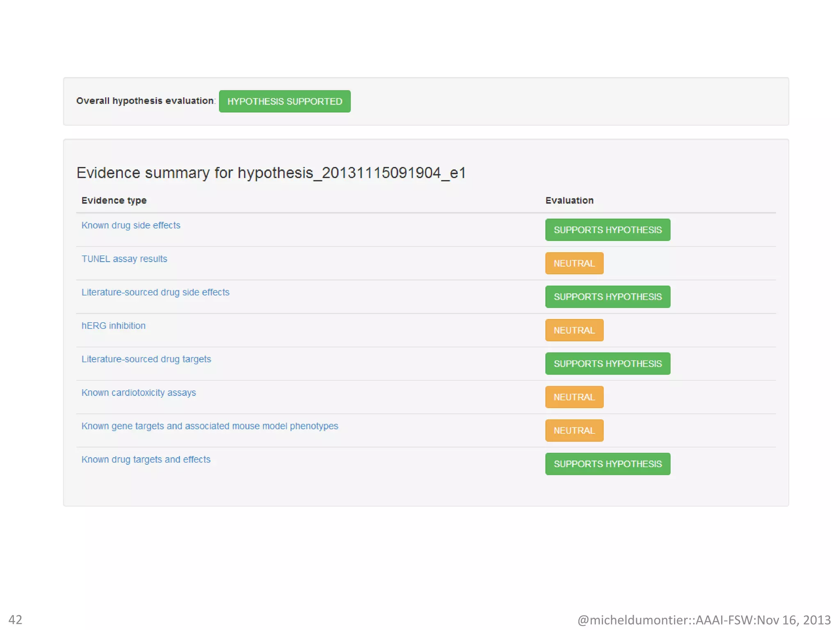Open Known gene targets mouse model phenotypes link
This screenshot has width=840, height=630.
[210, 426]
